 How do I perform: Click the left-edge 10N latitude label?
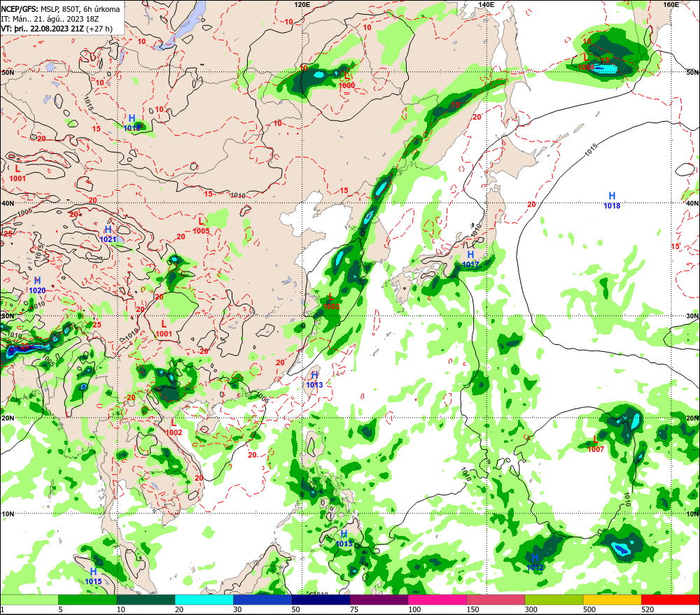pos(8,514)
